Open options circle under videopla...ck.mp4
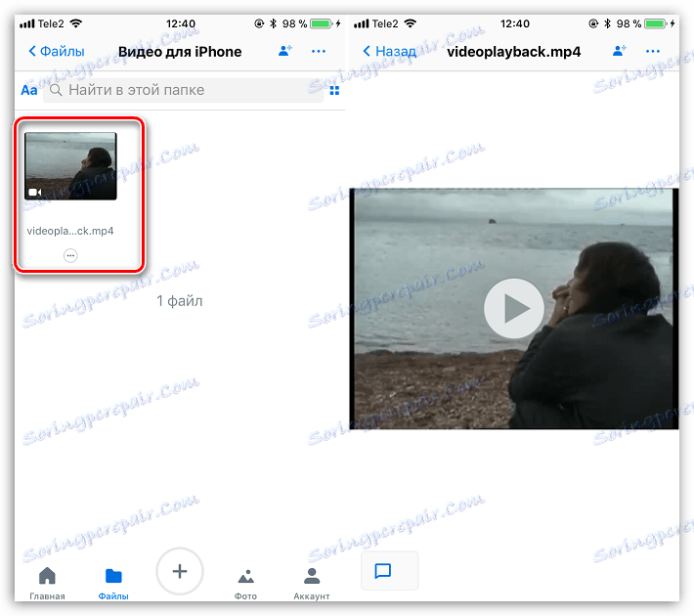Viewport: 694px width, 616px height. point(70,255)
